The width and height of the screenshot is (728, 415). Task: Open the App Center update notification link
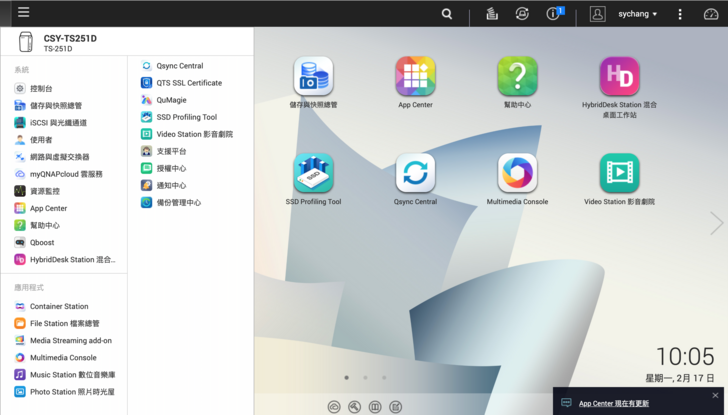coord(614,403)
